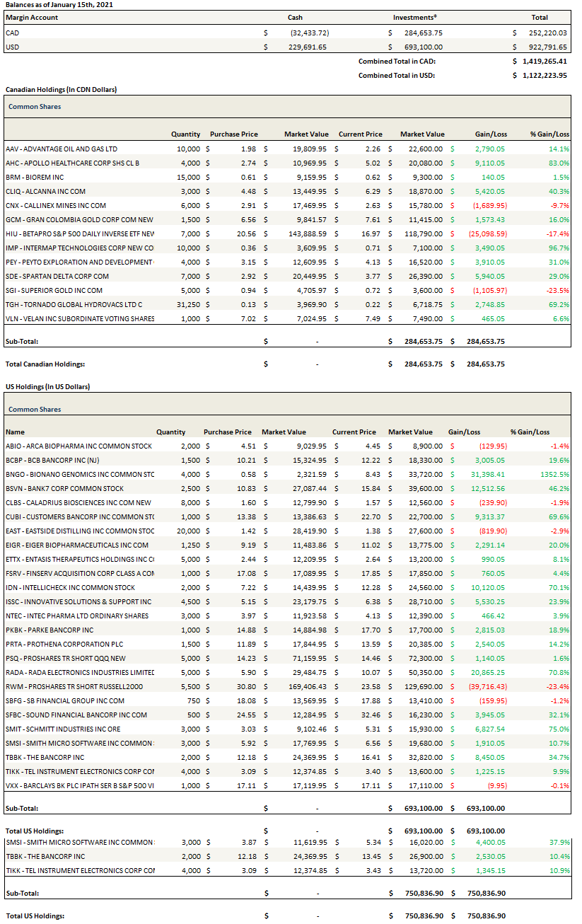Click the AAV - Advantage Oil and Gas name cell

coord(62,149)
